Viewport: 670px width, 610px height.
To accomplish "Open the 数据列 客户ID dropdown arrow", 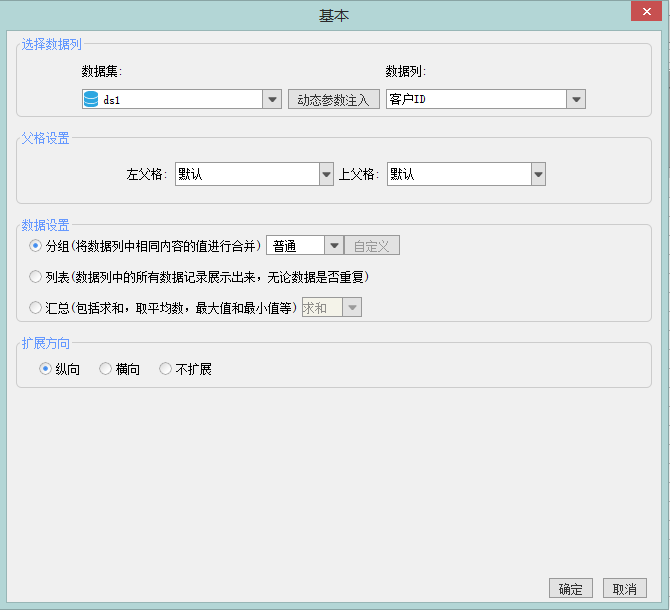I will [576, 99].
